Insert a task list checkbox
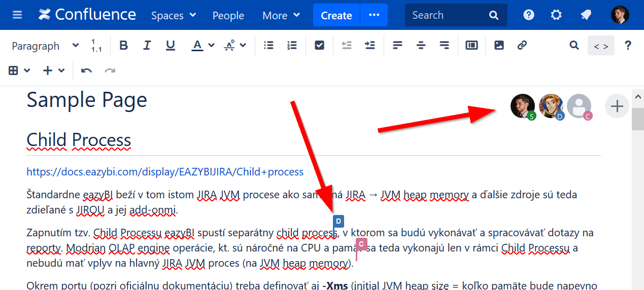 (320, 46)
